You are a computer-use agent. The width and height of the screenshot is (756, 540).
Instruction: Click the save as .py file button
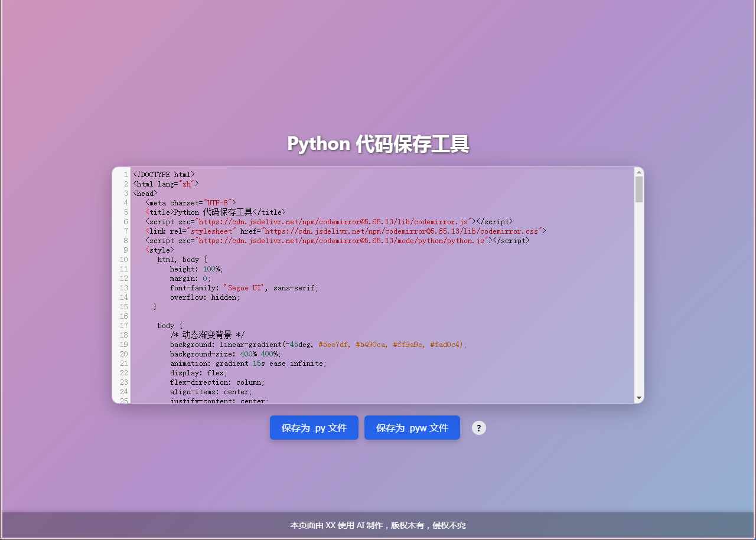pos(314,428)
